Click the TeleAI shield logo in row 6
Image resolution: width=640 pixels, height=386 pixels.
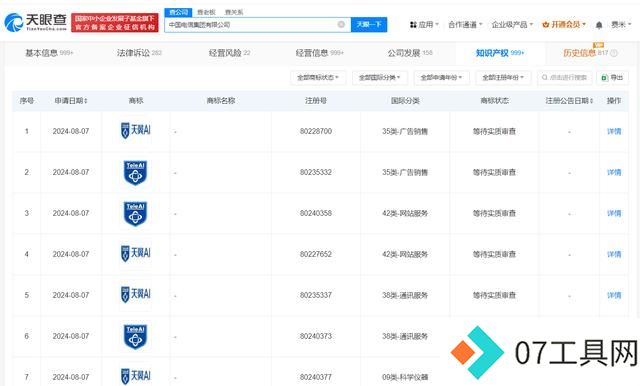[x=136, y=336]
